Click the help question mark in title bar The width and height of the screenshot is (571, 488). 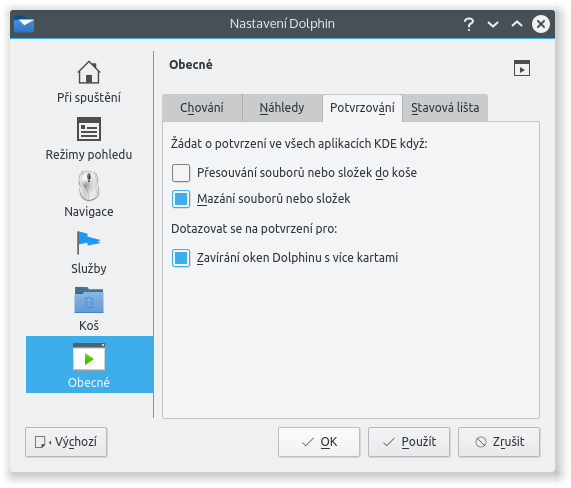pyautogui.click(x=469, y=24)
